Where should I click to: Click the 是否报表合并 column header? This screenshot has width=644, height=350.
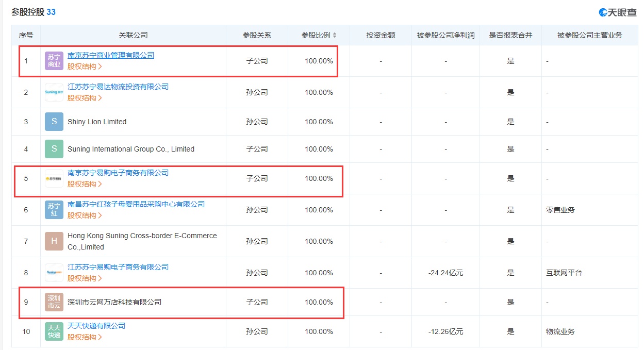pos(510,36)
